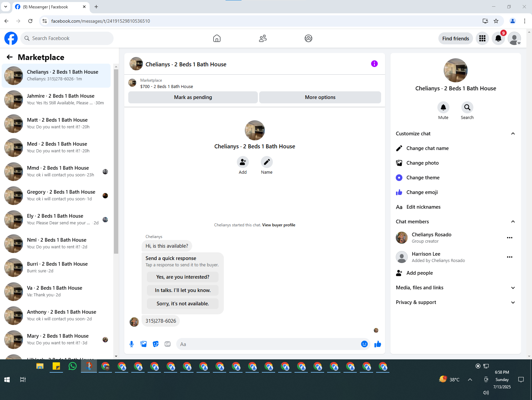Click the Search Facebook field
The image size is (532, 400).
point(67,38)
